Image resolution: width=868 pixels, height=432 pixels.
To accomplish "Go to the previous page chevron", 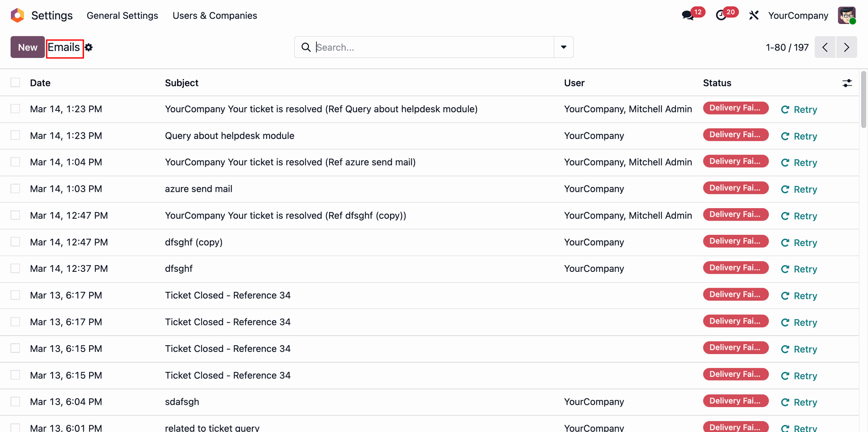I will pos(825,47).
